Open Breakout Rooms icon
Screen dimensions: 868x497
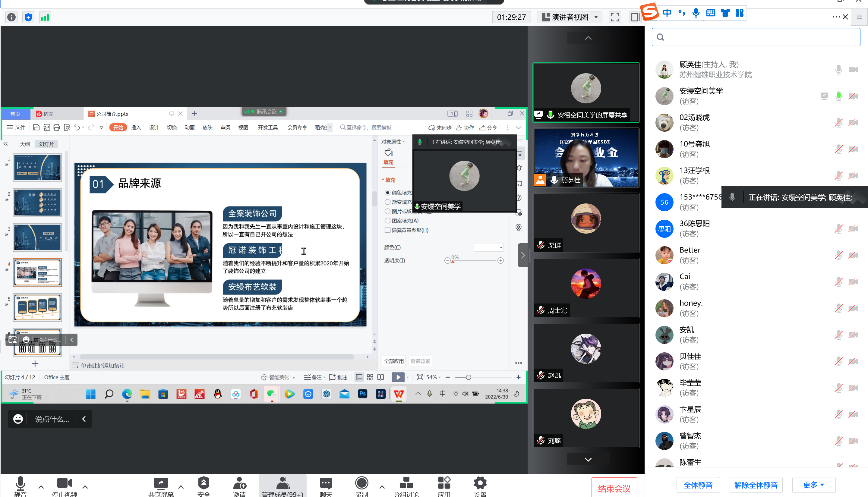coord(406,483)
